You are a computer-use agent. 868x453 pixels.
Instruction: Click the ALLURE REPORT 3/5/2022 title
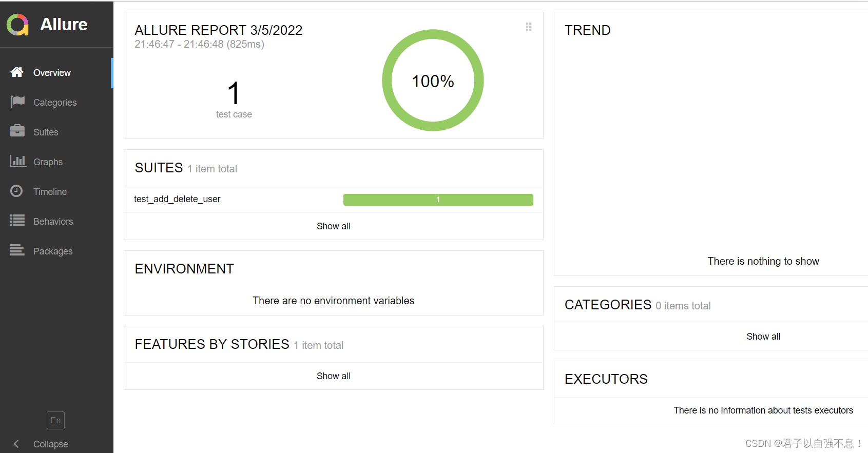click(218, 30)
